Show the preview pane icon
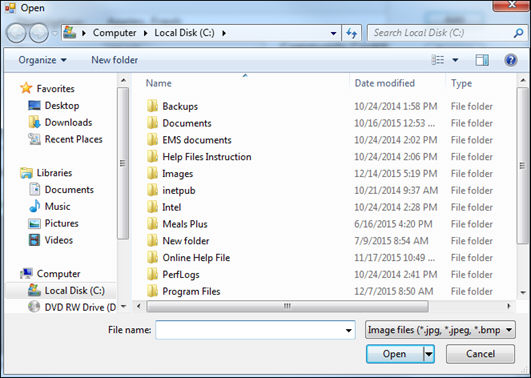The width and height of the screenshot is (531, 378). point(482,60)
